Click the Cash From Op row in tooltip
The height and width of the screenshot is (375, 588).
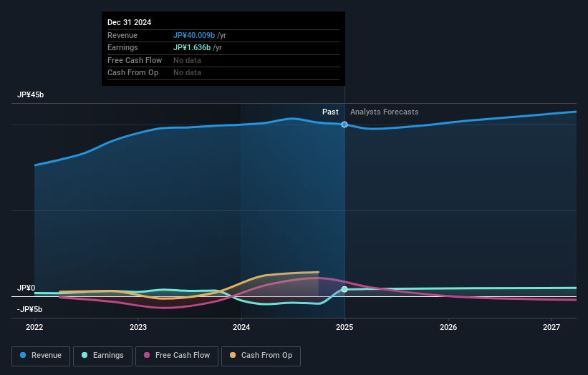coord(223,73)
